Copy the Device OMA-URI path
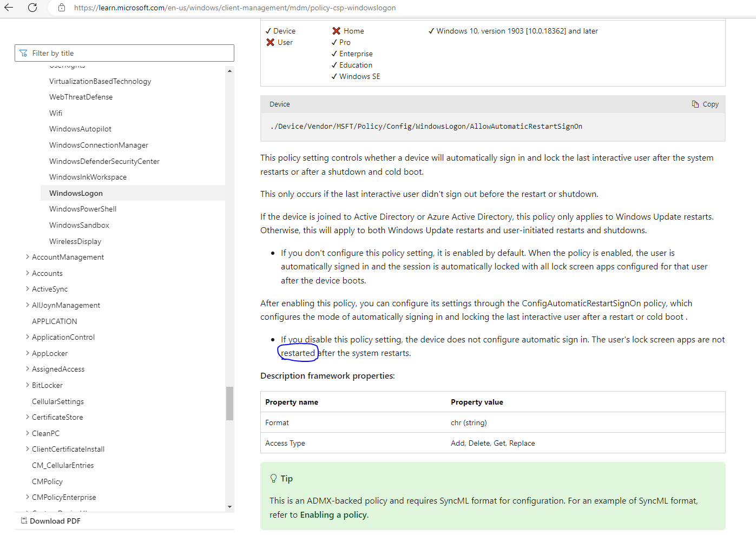Image resolution: width=756 pixels, height=535 pixels. pyautogui.click(x=705, y=104)
